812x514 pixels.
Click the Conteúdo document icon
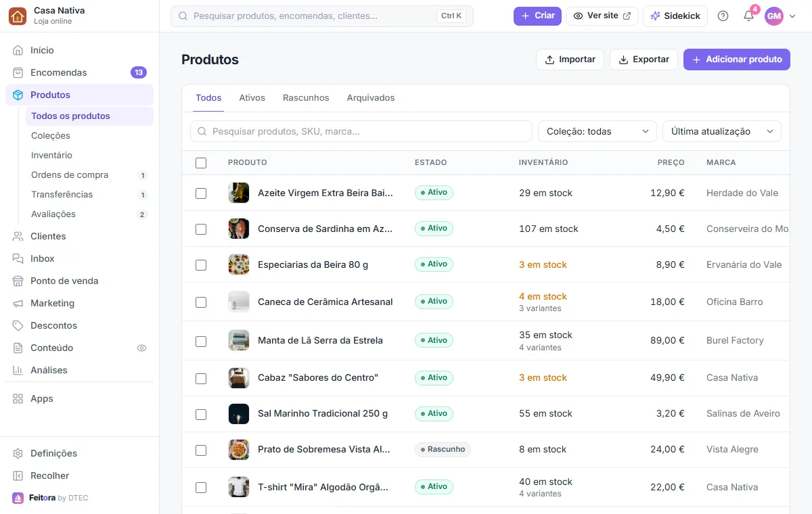coord(18,348)
